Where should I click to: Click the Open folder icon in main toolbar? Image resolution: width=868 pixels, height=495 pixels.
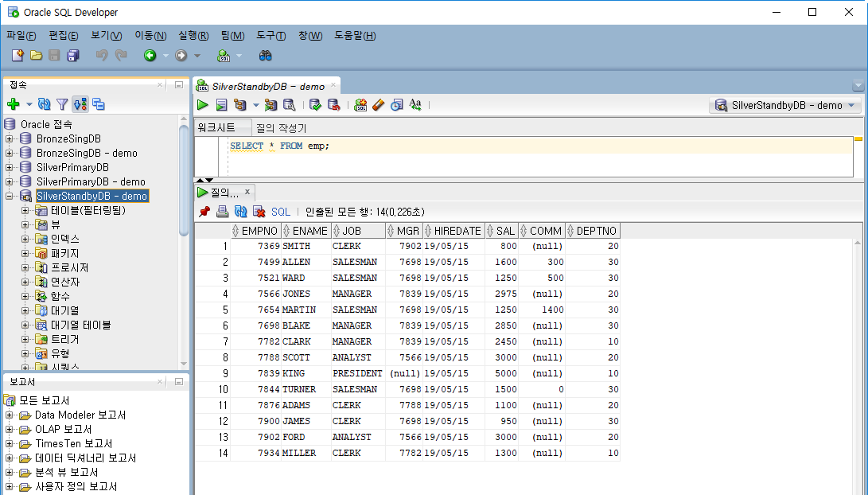36,56
